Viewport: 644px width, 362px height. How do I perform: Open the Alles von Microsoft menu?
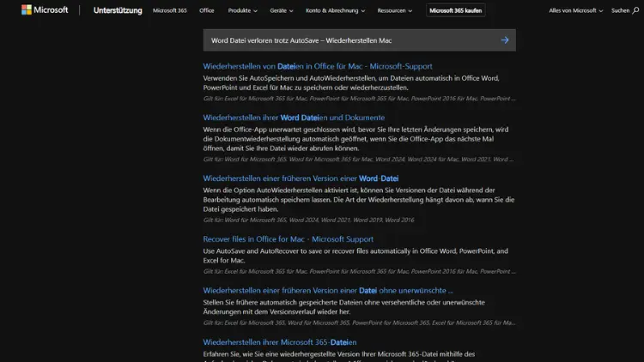[574, 11]
